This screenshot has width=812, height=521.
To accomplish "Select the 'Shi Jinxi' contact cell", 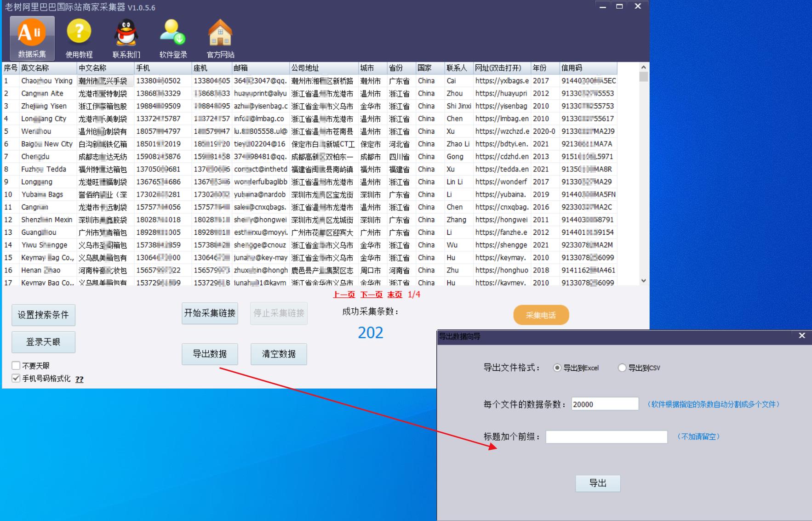I will 458,106.
